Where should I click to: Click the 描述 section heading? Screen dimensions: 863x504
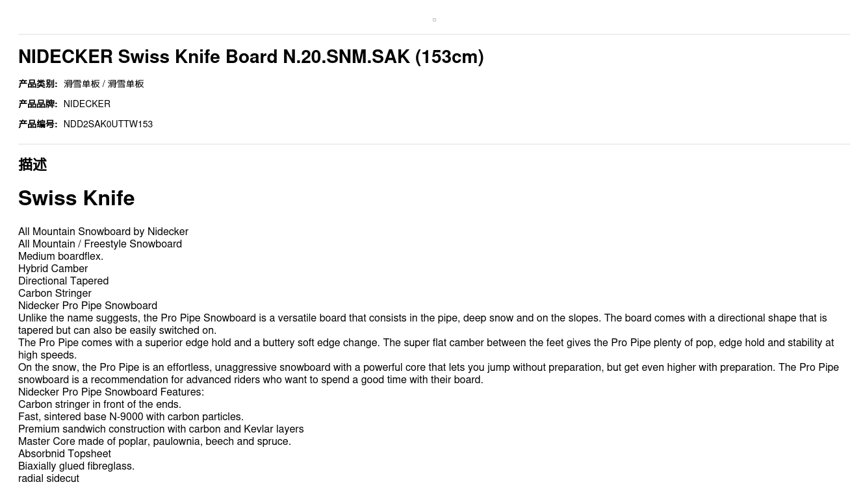[32, 165]
